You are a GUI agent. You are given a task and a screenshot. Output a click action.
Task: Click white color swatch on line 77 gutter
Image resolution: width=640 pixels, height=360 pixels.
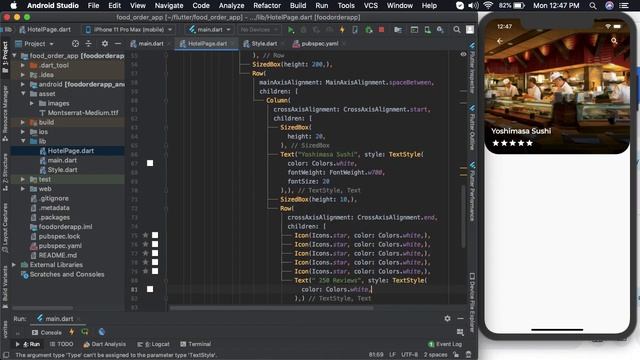click(155, 253)
